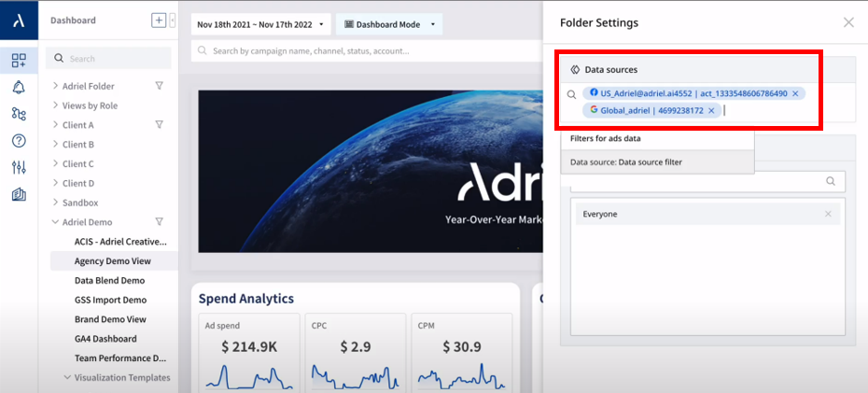Screen dimensions: 868x393
Task: Open the connections nodes icon in sidebar
Action: (x=19, y=114)
